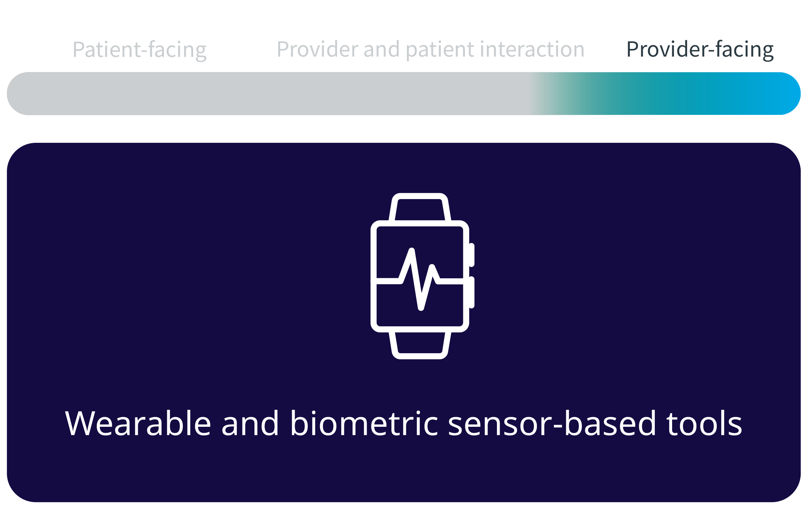Open the Provider and patient interaction label

(x=430, y=49)
